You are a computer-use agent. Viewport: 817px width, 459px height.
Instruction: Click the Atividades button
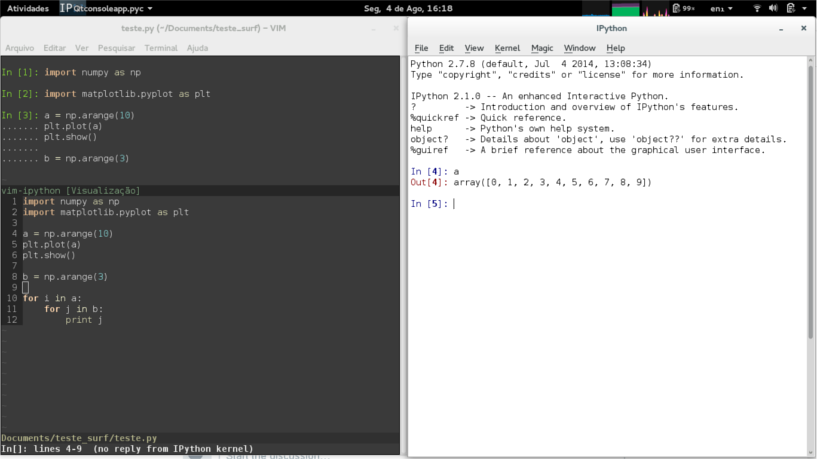pos(27,7)
